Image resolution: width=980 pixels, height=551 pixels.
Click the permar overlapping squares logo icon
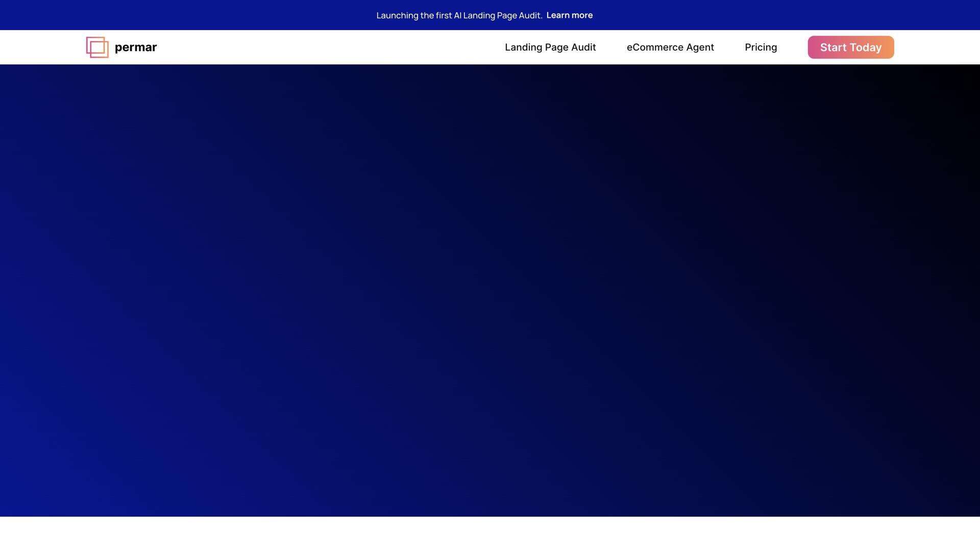[97, 47]
